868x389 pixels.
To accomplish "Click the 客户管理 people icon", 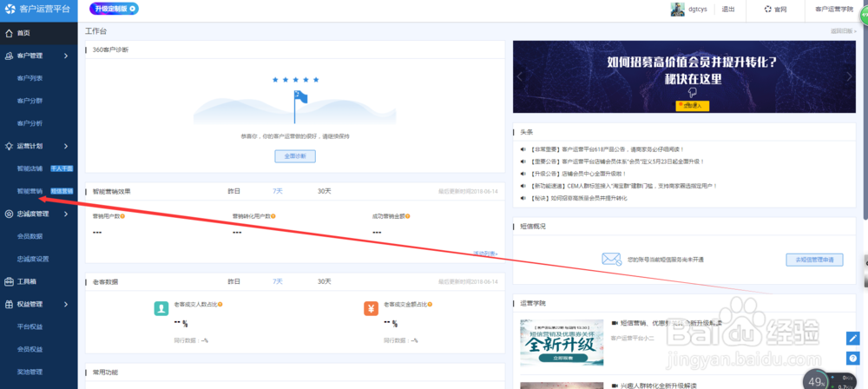I will (9, 56).
